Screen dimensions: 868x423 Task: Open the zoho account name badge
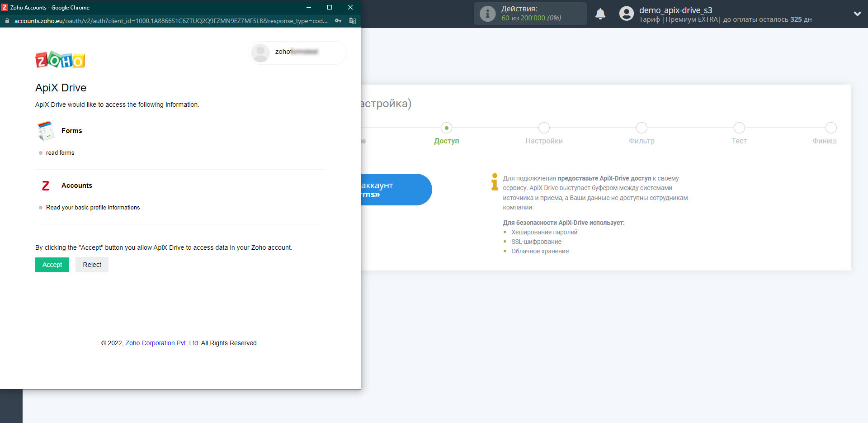click(298, 53)
